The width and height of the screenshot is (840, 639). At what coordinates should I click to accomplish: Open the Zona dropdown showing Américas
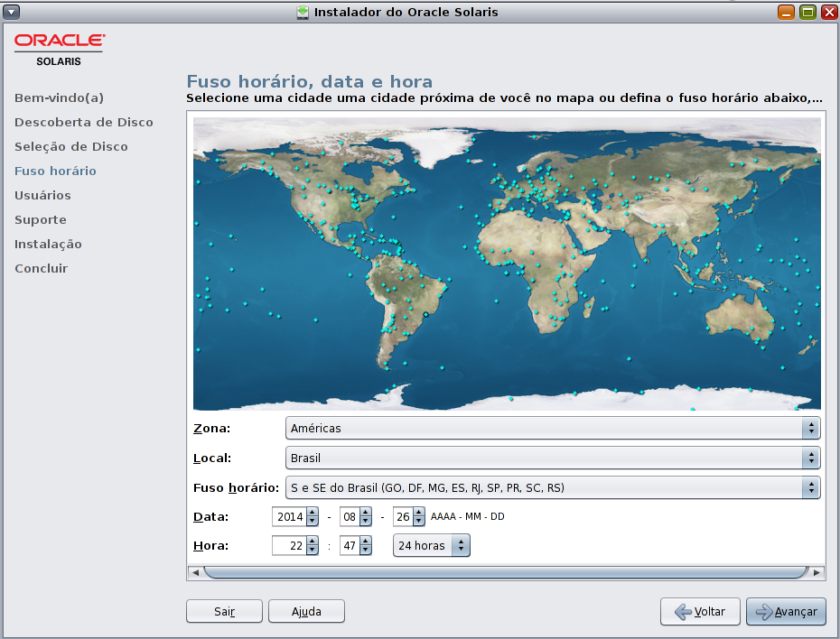[x=552, y=428]
